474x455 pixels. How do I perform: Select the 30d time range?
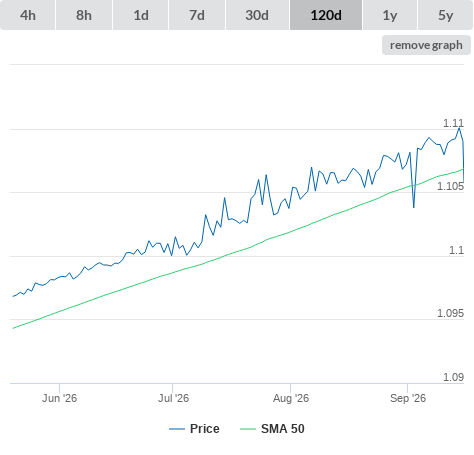(x=257, y=15)
